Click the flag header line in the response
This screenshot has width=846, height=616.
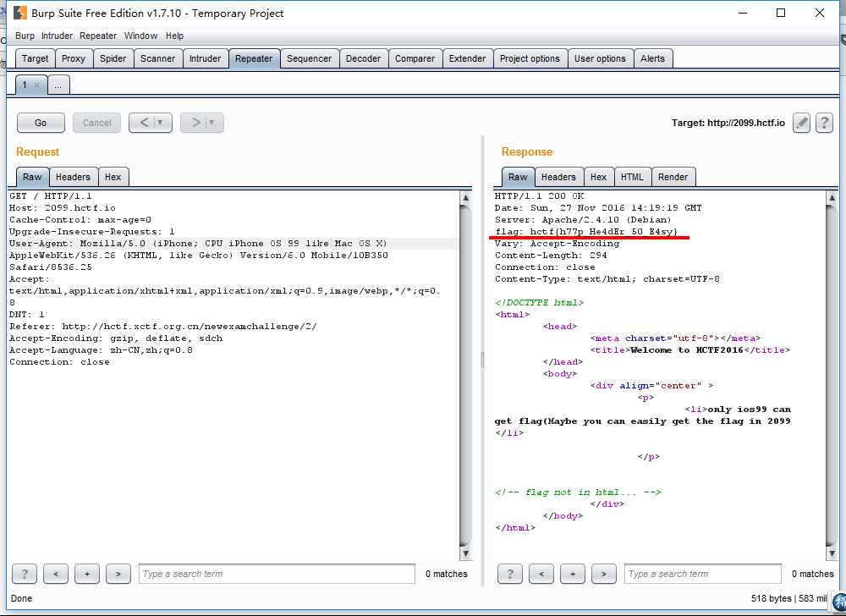pyautogui.click(x=586, y=231)
